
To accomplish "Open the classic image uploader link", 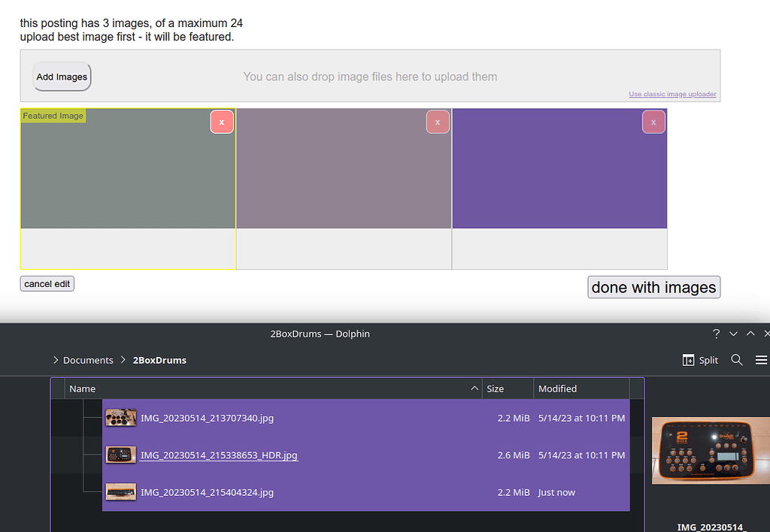I will coord(672,94).
